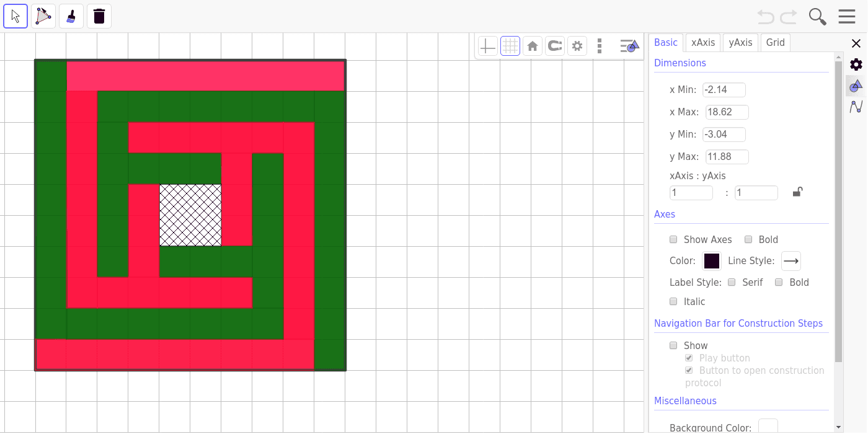
Task: Click the style bar settings gear
Action: [x=577, y=46]
